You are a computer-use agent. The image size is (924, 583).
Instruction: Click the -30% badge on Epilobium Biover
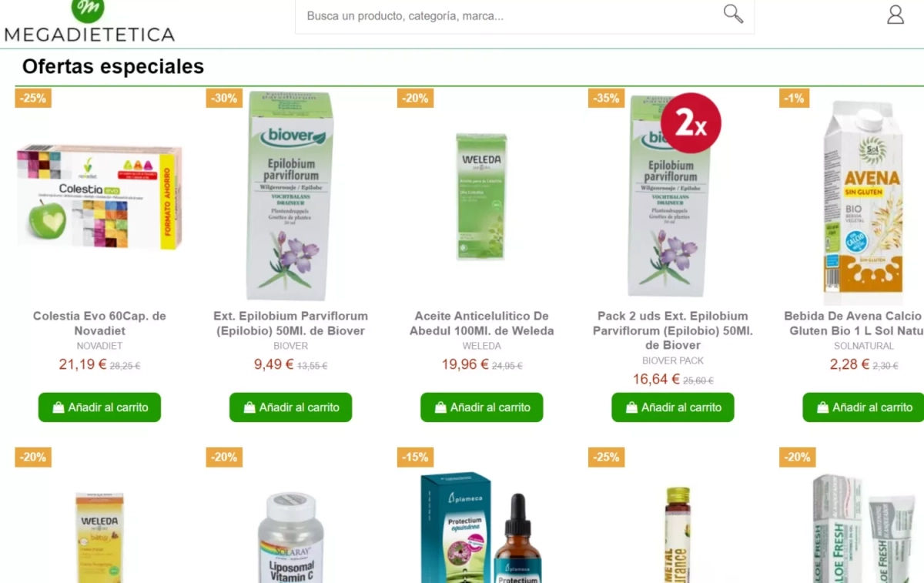(224, 98)
